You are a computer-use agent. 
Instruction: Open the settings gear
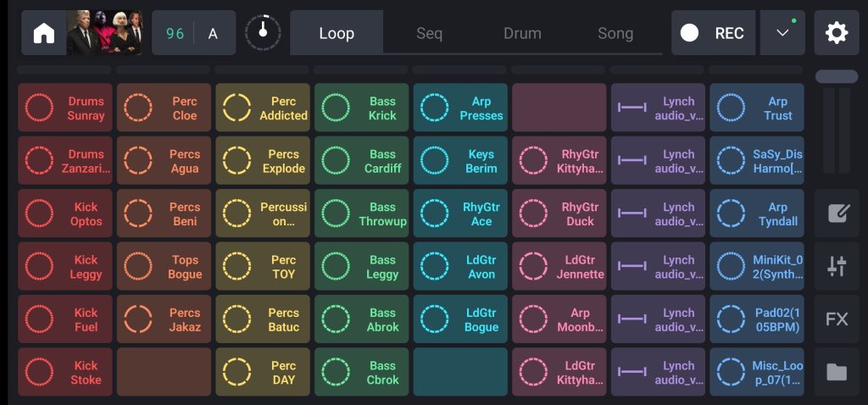tap(836, 33)
